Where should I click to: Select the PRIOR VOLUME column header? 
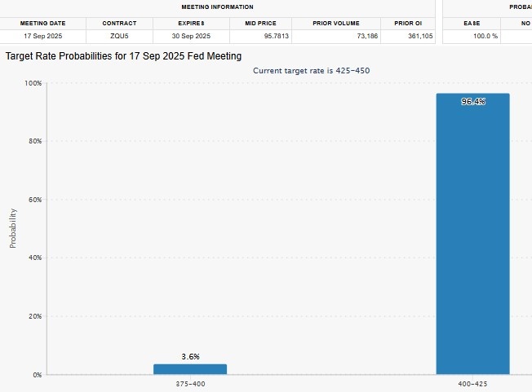point(336,24)
